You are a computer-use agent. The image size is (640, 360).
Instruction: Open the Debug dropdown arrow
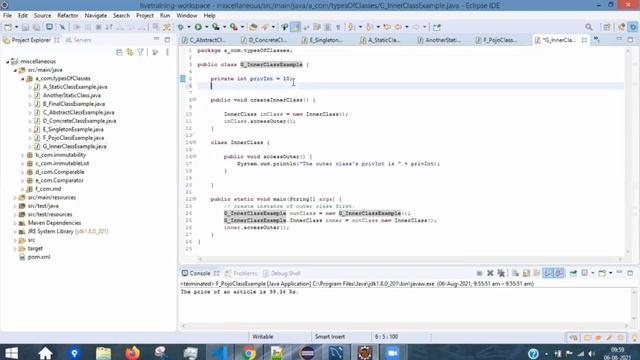pos(189,27)
